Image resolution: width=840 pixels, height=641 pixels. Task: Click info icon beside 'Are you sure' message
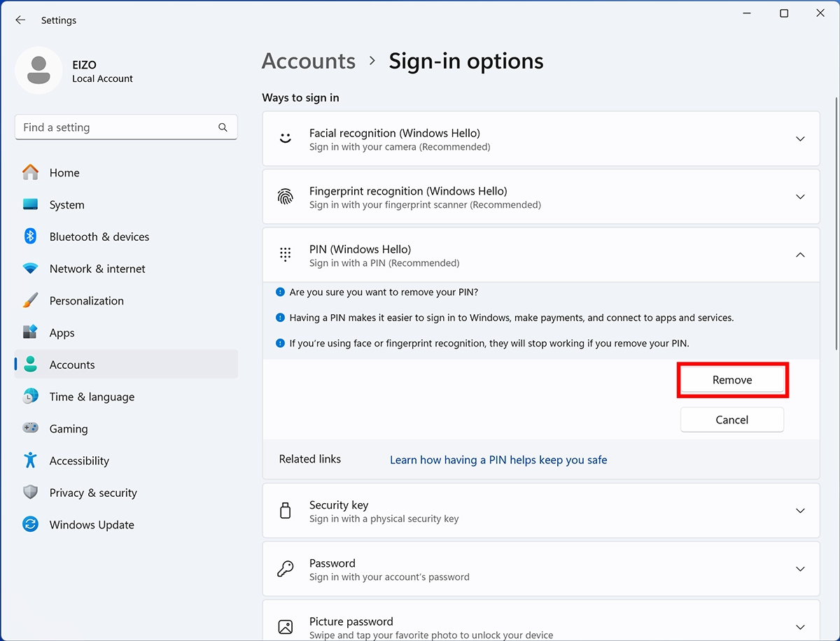(281, 292)
